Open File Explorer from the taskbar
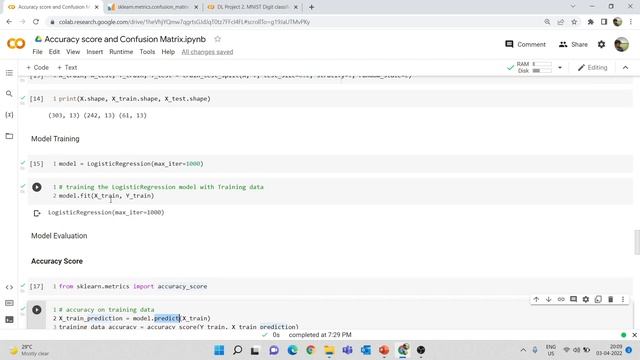The height and width of the screenshot is (360, 640). (329, 350)
